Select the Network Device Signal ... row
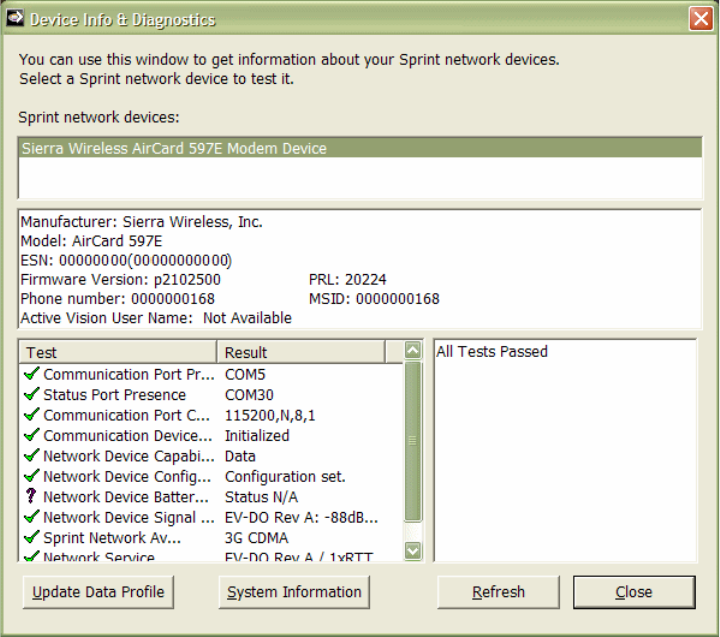Viewport: 720px width, 637px height. pyautogui.click(x=211, y=517)
